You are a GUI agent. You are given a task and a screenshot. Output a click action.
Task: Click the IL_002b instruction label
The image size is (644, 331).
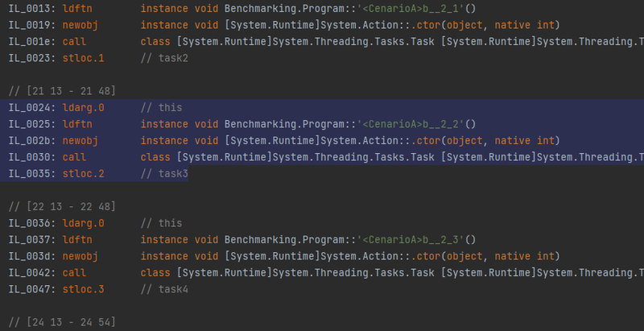[30, 140]
